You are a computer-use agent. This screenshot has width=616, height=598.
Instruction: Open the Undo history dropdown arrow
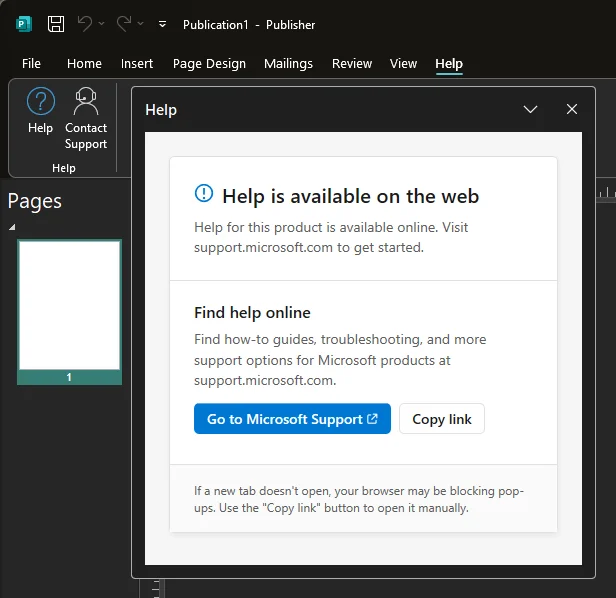(101, 24)
